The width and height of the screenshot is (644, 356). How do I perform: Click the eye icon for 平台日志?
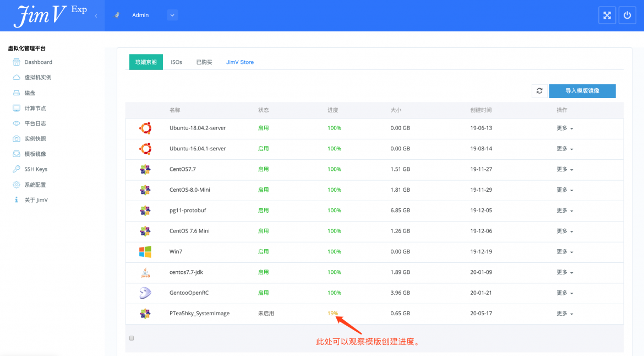[x=17, y=123]
